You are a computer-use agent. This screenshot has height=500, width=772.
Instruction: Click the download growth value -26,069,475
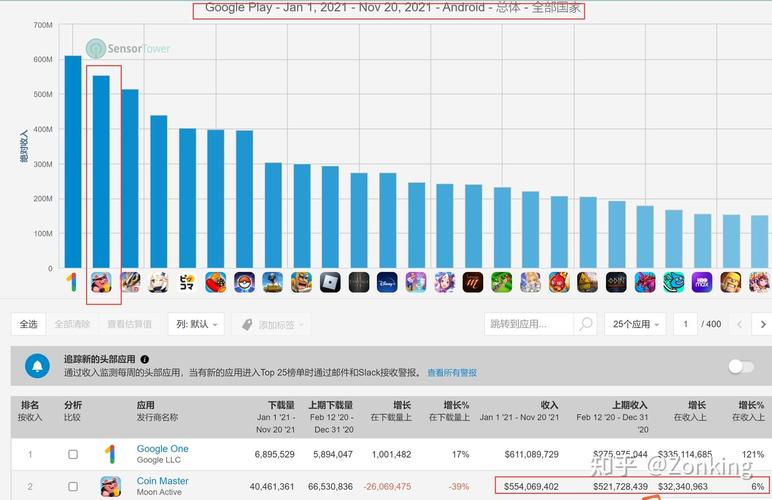387,486
